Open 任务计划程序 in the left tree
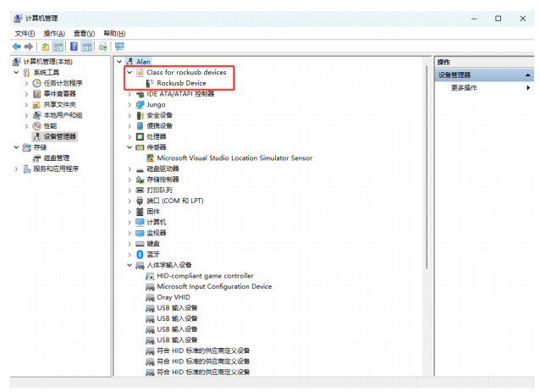The height and width of the screenshot is (392, 540). (63, 83)
